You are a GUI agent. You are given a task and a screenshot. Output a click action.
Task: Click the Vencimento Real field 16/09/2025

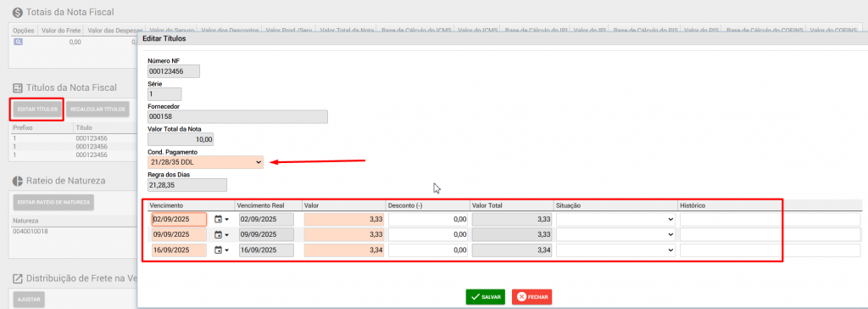click(x=265, y=250)
